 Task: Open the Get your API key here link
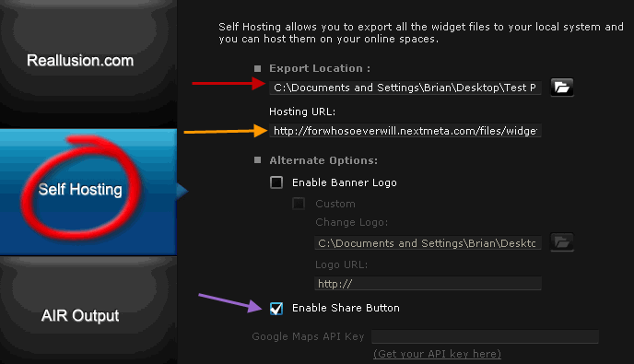(437, 354)
